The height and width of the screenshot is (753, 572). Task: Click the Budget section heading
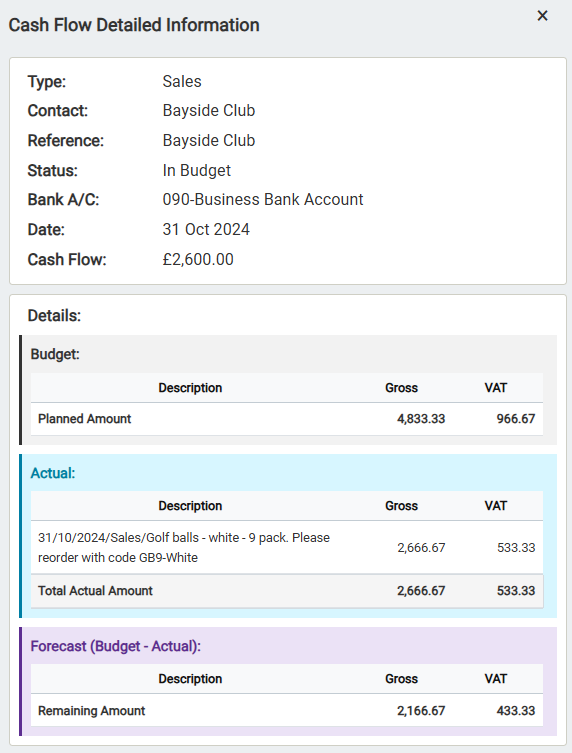pyautogui.click(x=55, y=354)
